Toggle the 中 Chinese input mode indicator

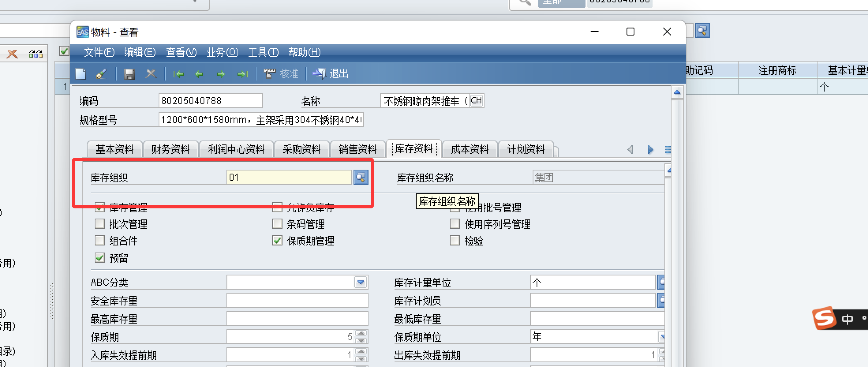tap(847, 319)
